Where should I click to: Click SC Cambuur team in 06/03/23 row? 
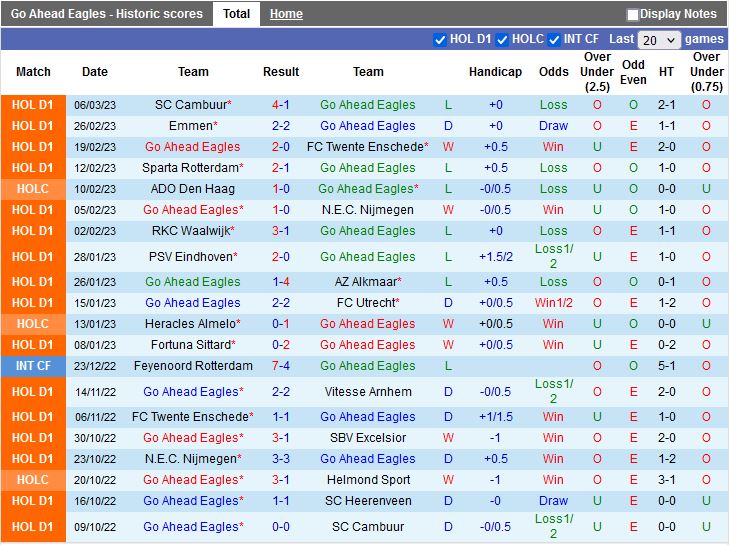[191, 105]
